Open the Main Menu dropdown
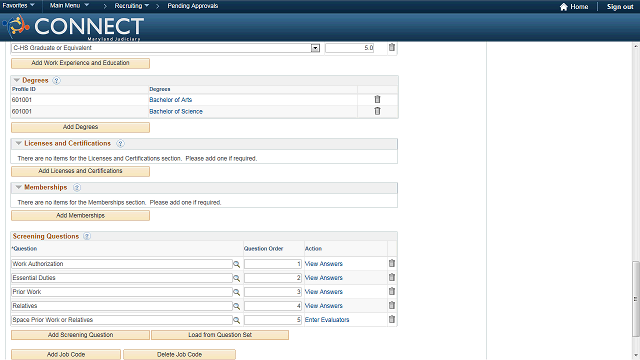 pos(69,6)
